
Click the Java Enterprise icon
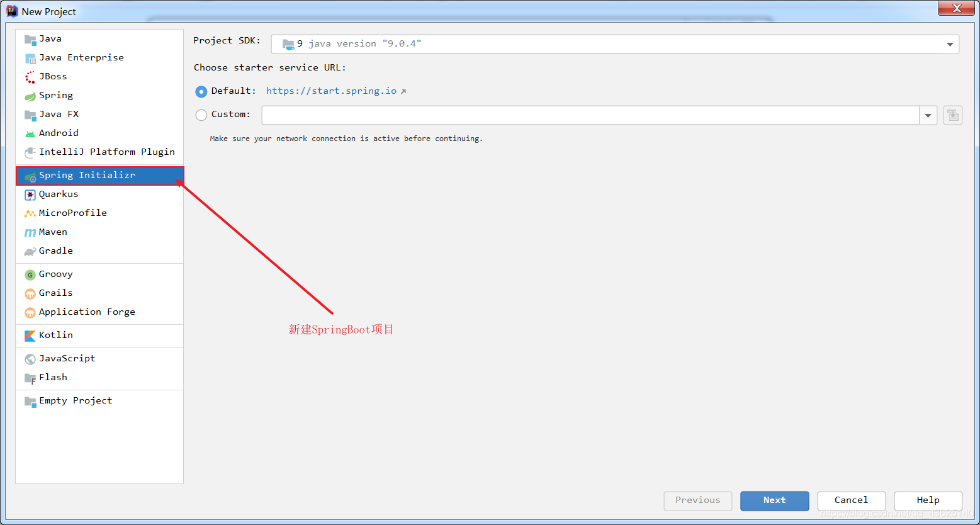[30, 58]
